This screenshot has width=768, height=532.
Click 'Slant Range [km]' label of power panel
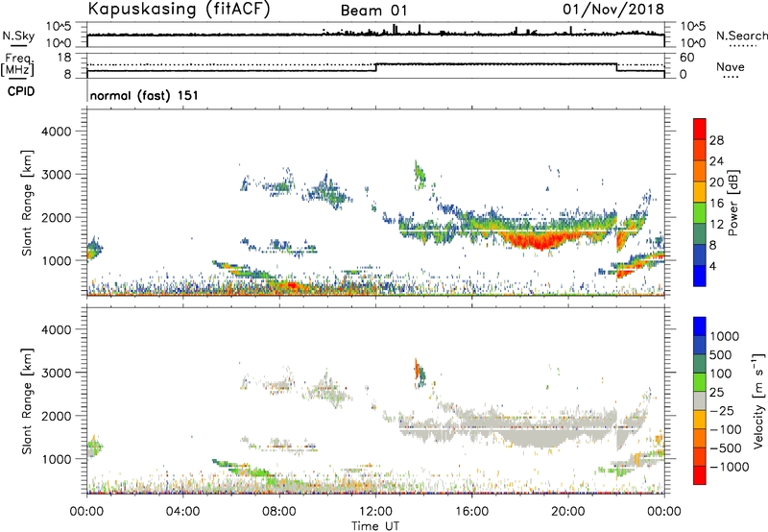point(27,204)
